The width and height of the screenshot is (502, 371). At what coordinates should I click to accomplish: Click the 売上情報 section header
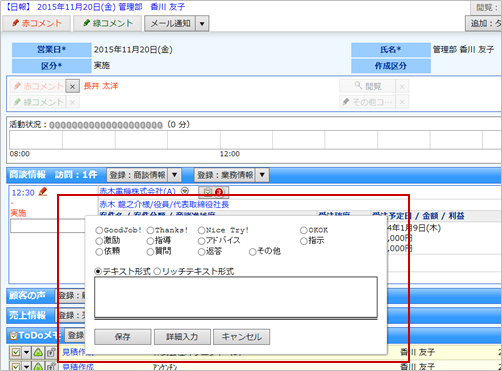[27, 315]
